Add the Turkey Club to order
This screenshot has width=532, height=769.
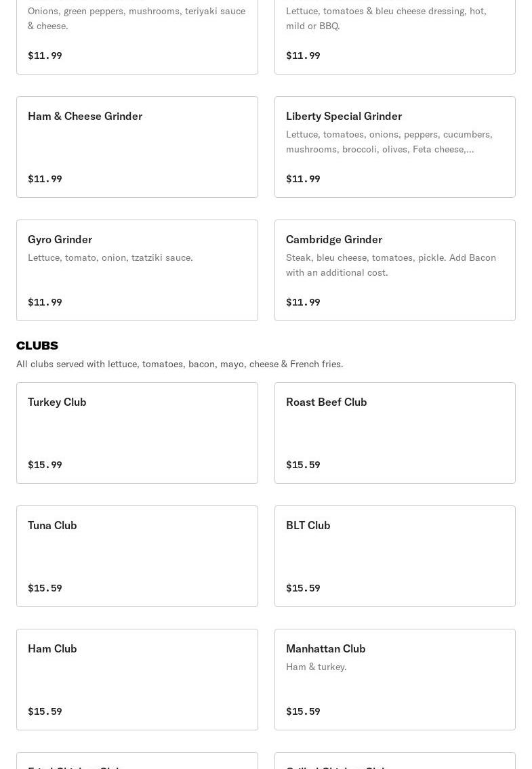pyautogui.click(x=137, y=432)
